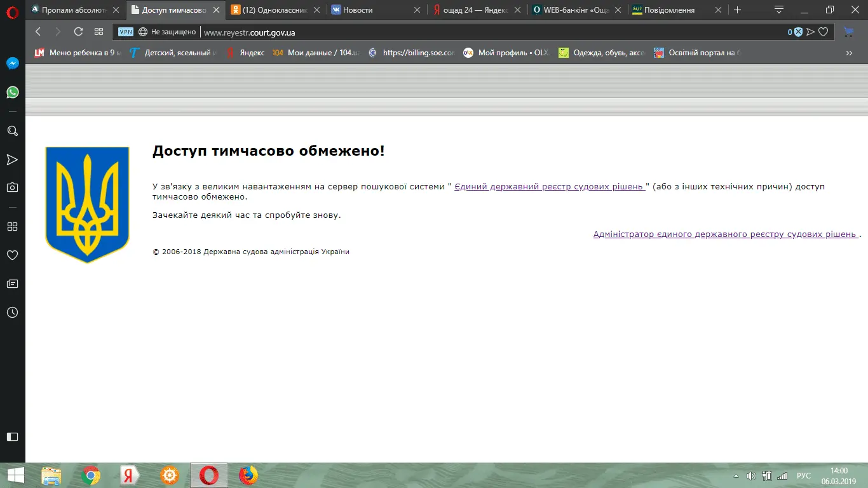The height and width of the screenshot is (488, 868).
Task: Open Messenger in Opera sidebar
Action: click(x=12, y=64)
